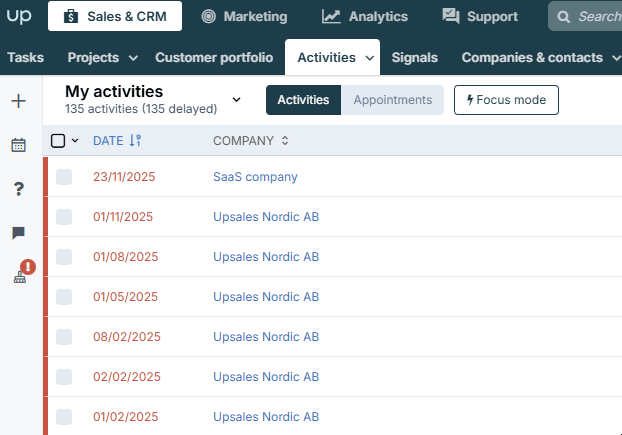Select the Activities toggle button
Screen dimensions: 622x435
tap(303, 100)
